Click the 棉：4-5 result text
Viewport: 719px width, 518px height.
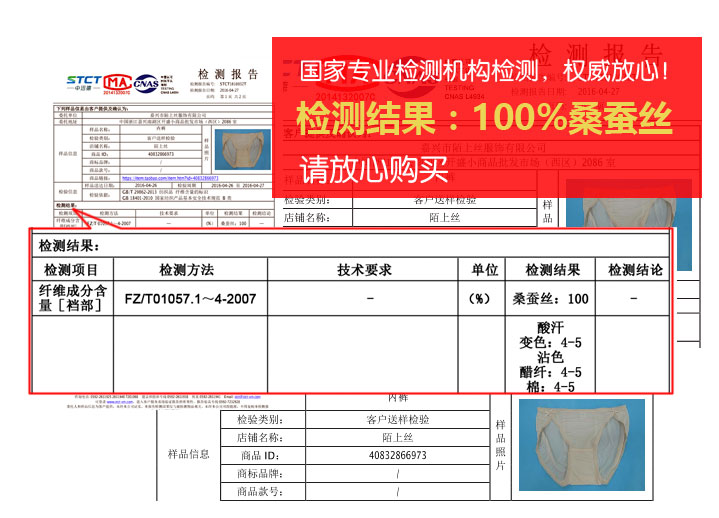click(550, 387)
